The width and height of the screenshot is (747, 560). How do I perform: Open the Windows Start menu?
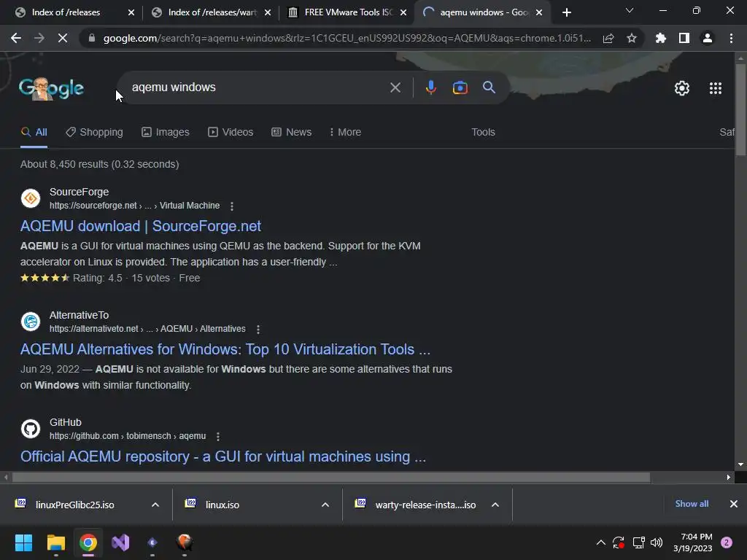point(23,542)
